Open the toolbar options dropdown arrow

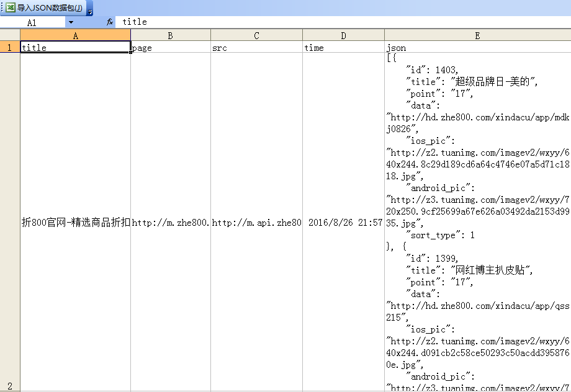90,11
